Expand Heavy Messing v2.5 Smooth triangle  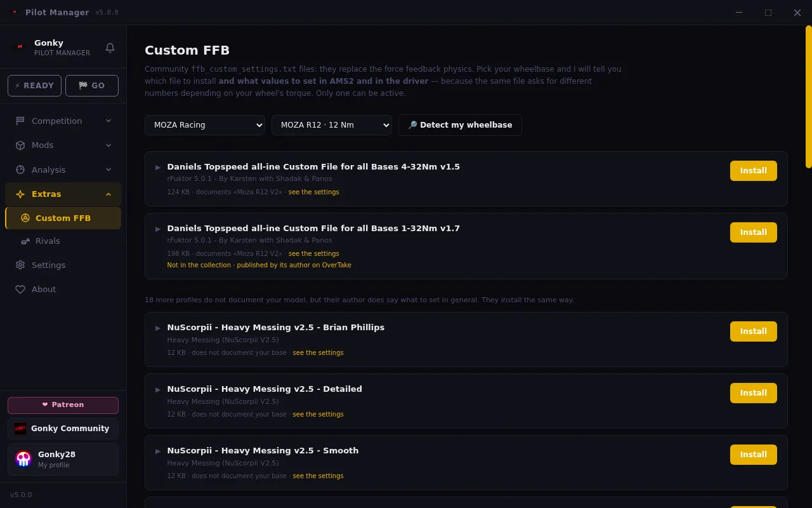pyautogui.click(x=158, y=451)
